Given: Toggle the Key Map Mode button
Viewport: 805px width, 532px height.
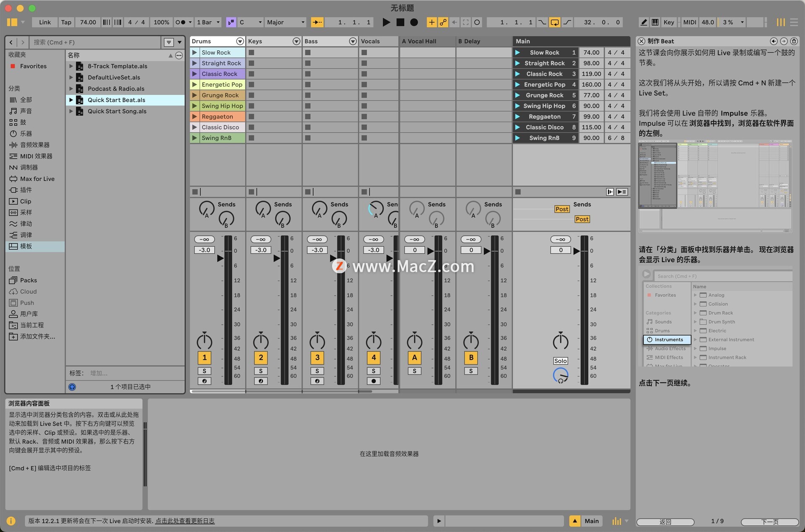Looking at the screenshot, I should pyautogui.click(x=669, y=22).
